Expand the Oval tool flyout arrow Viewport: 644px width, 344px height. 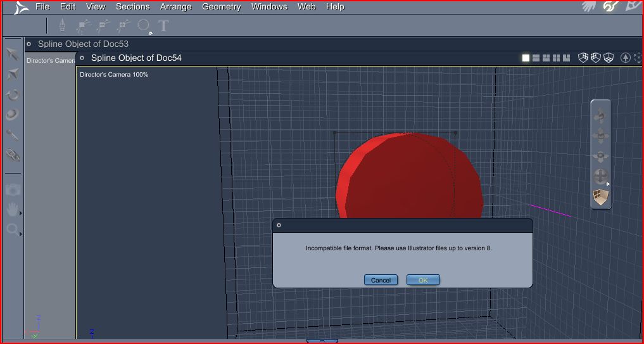tap(151, 34)
